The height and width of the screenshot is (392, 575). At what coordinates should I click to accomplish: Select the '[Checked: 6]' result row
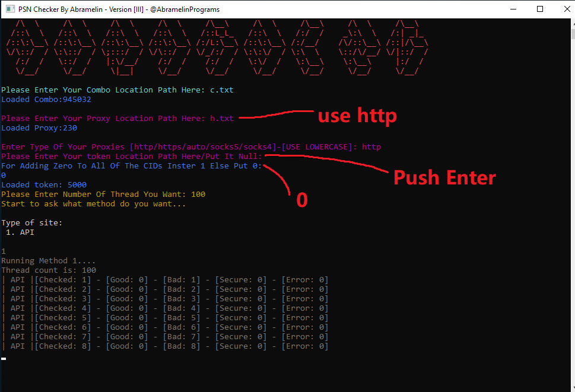pyautogui.click(x=165, y=327)
